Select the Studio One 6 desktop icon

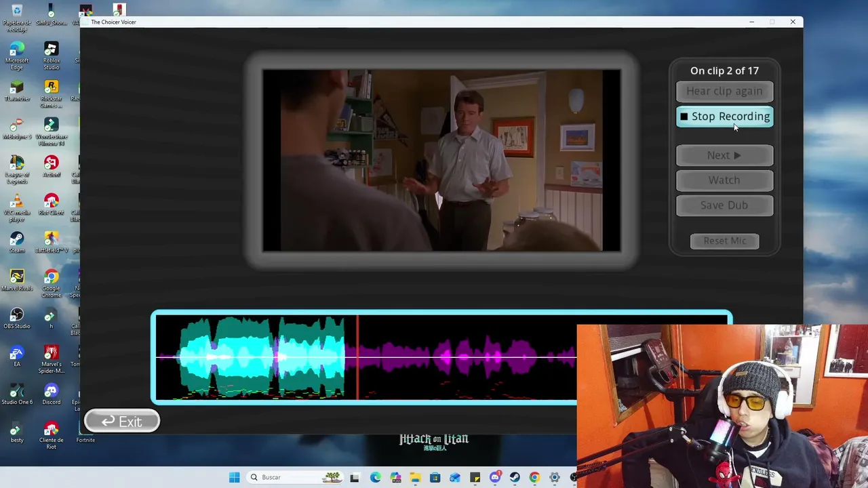[17, 394]
